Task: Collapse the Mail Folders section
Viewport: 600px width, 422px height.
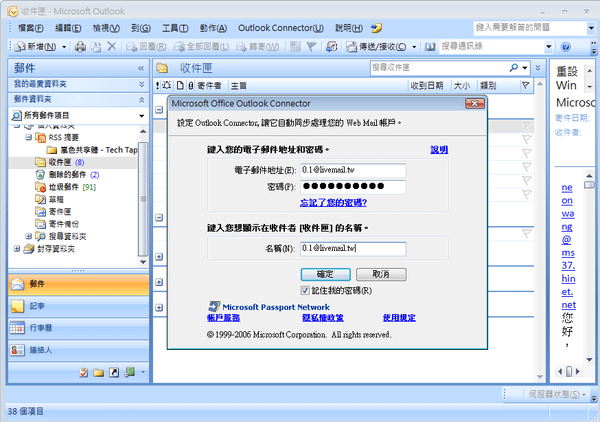Action: 142,99
